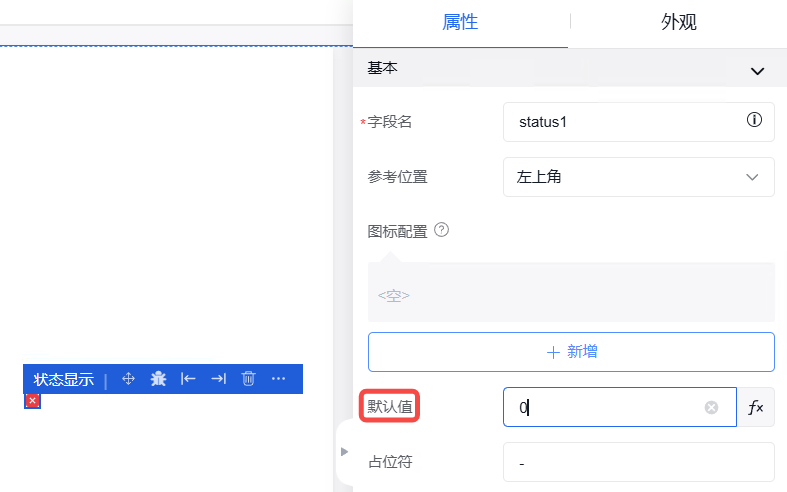The image size is (787, 492).
Task: Open the more options ellipsis in component toolbar
Action: click(x=279, y=379)
